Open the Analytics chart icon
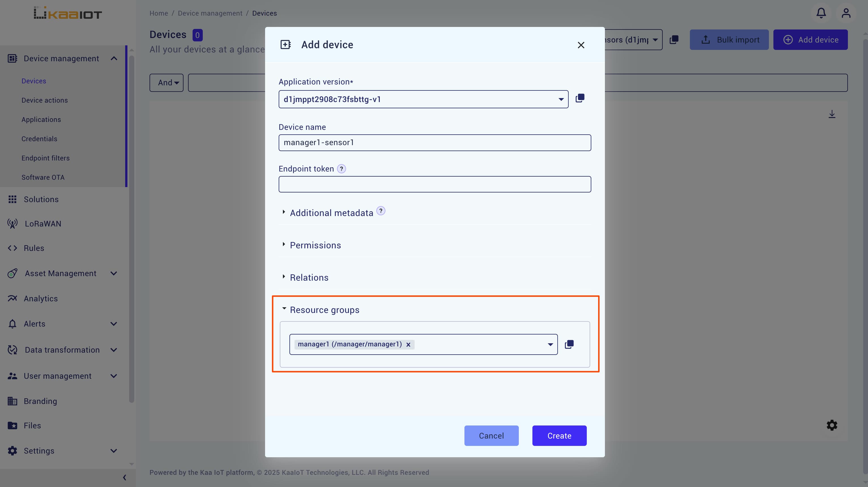This screenshot has height=487, width=868. (12, 298)
